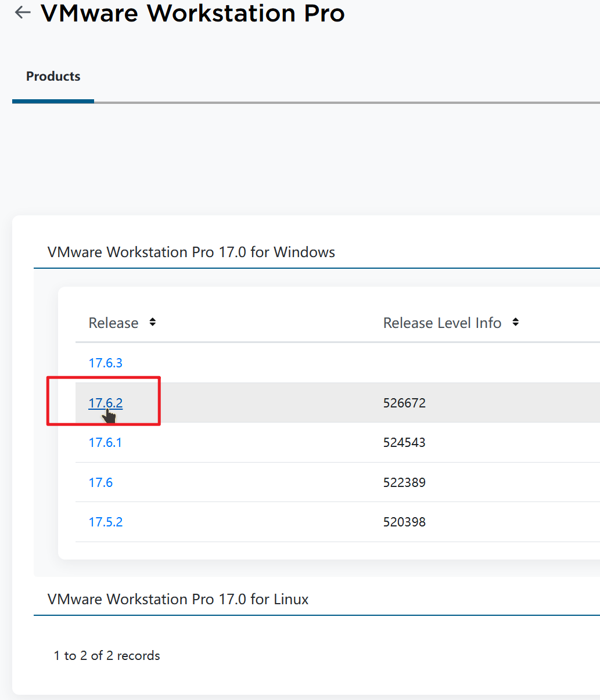Open the 17.6.3 release link

(x=105, y=362)
